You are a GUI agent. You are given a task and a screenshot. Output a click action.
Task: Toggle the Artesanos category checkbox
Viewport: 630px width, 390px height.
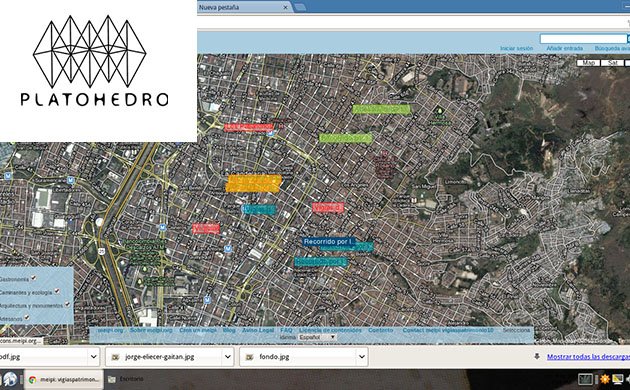pyautogui.click(x=27, y=317)
